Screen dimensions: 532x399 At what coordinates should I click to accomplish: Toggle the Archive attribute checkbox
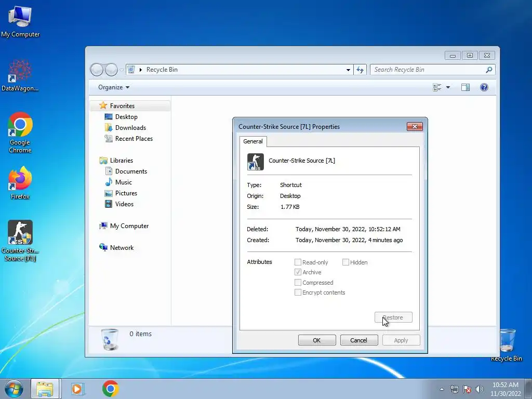(298, 272)
